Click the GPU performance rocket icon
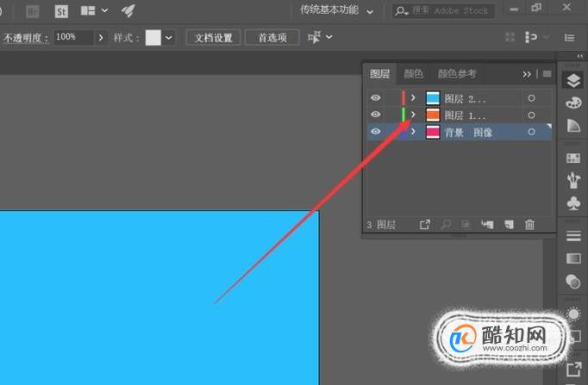 coord(128,11)
